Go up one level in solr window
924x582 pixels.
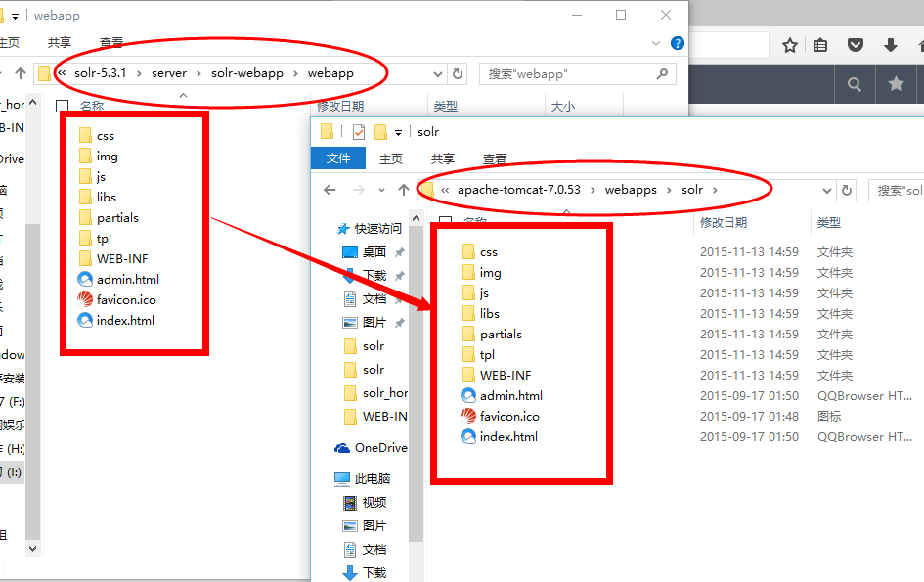pyautogui.click(x=404, y=190)
